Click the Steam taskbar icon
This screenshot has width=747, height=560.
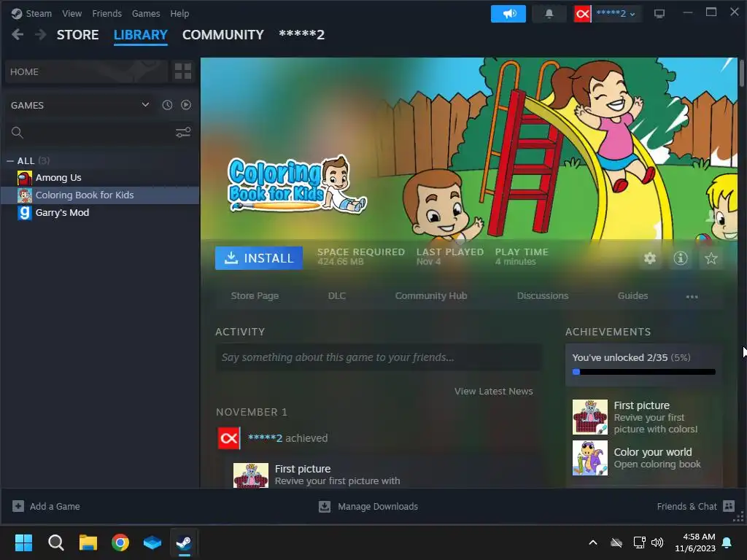(185, 542)
